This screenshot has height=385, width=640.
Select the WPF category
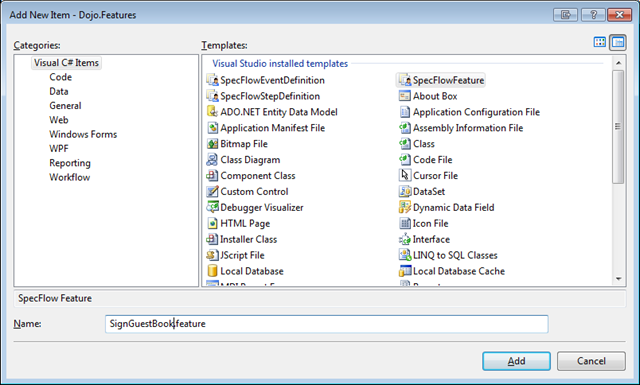pos(59,149)
